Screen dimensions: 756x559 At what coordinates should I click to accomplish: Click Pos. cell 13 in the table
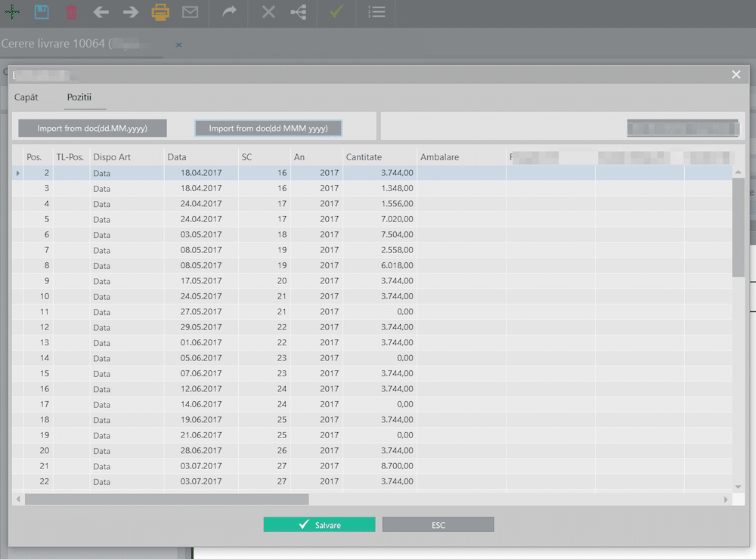tap(38, 343)
